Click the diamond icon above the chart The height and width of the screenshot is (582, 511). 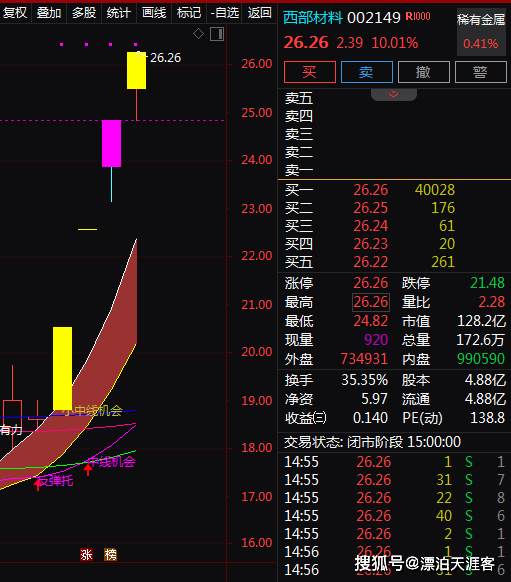pyautogui.click(x=199, y=34)
